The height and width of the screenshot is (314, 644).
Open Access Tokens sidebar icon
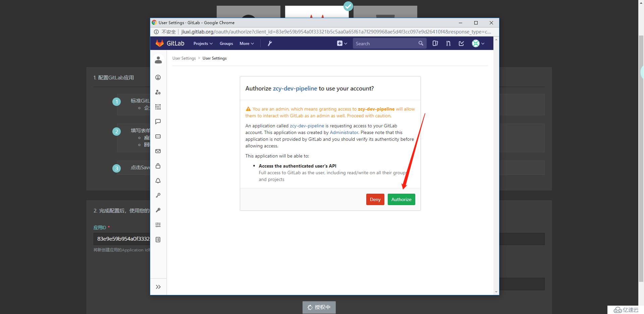click(158, 136)
